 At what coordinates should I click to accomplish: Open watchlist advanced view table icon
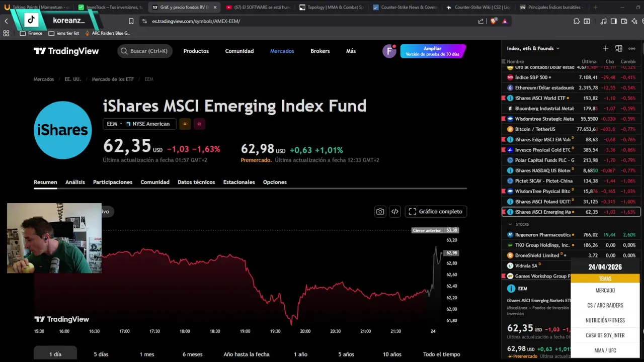coord(619,48)
